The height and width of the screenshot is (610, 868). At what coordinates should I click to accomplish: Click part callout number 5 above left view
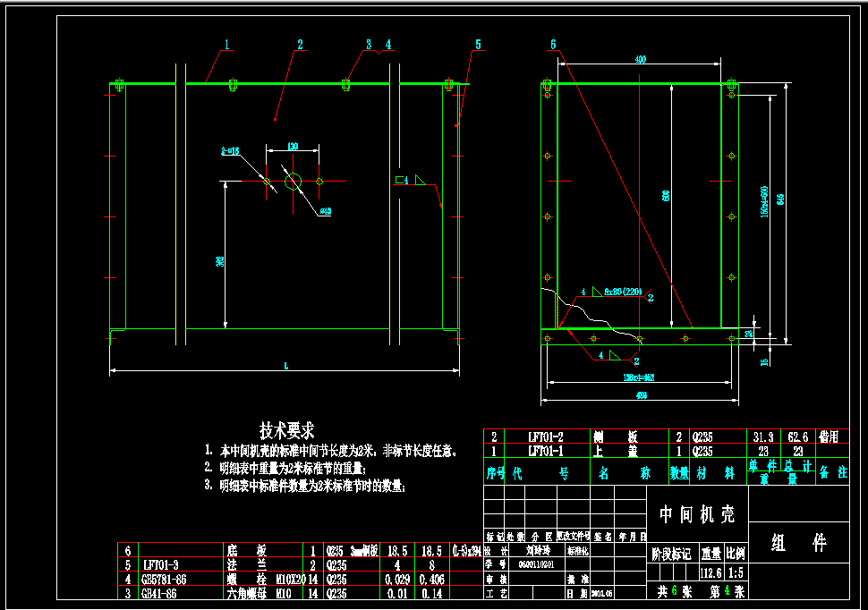(478, 45)
